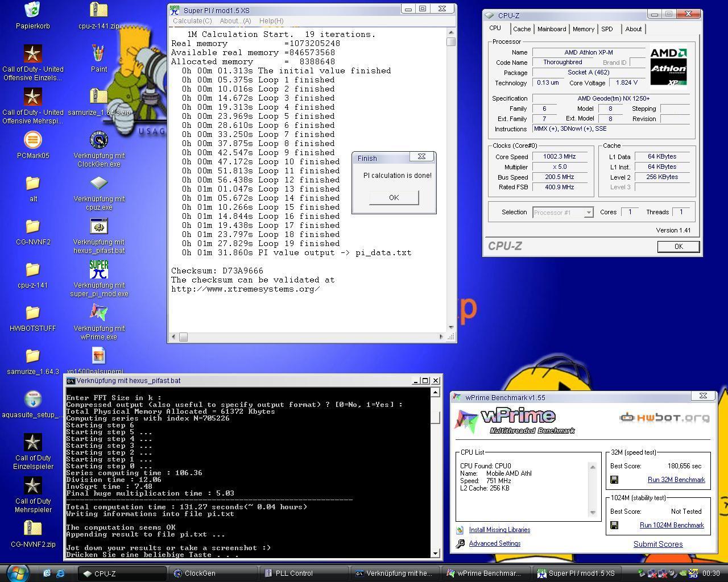Click OK button in CPU-Z window
This screenshot has height=582, width=728.
point(678,246)
